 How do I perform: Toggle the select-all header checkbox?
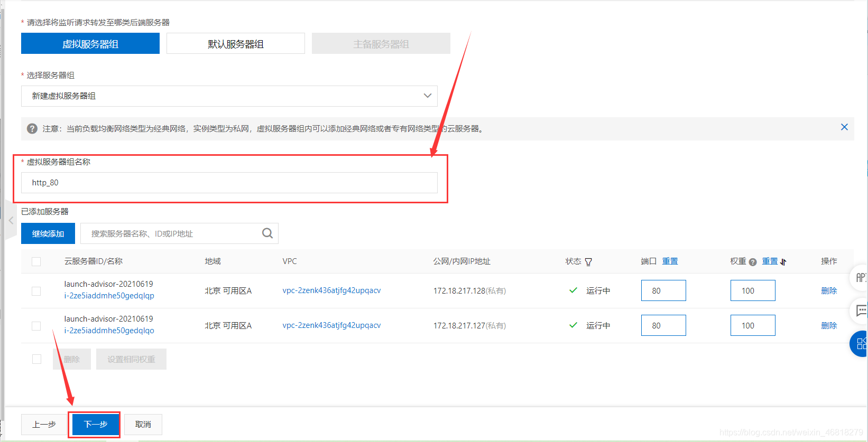point(36,261)
